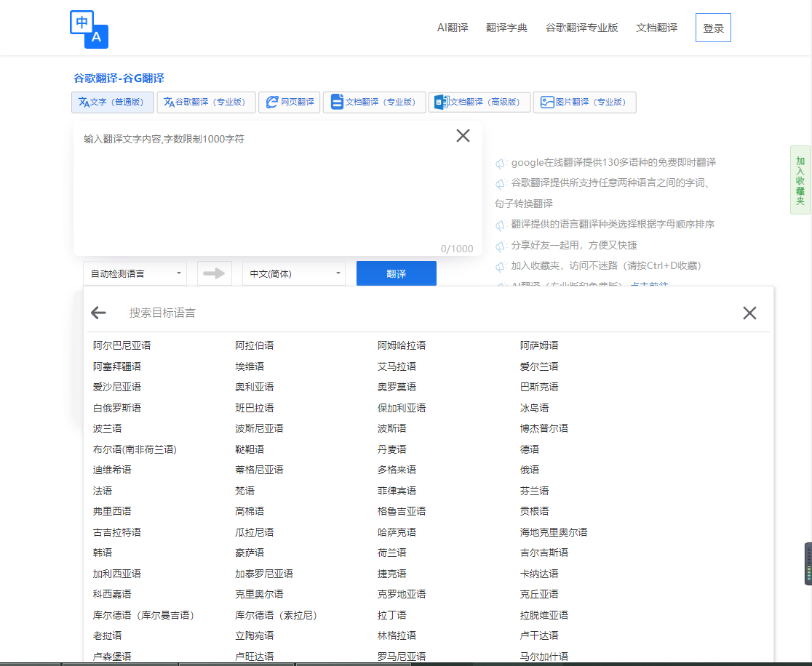This screenshot has height=666, width=812.
Task: Open the 中文(简体) target language dropdown
Action: click(x=294, y=273)
